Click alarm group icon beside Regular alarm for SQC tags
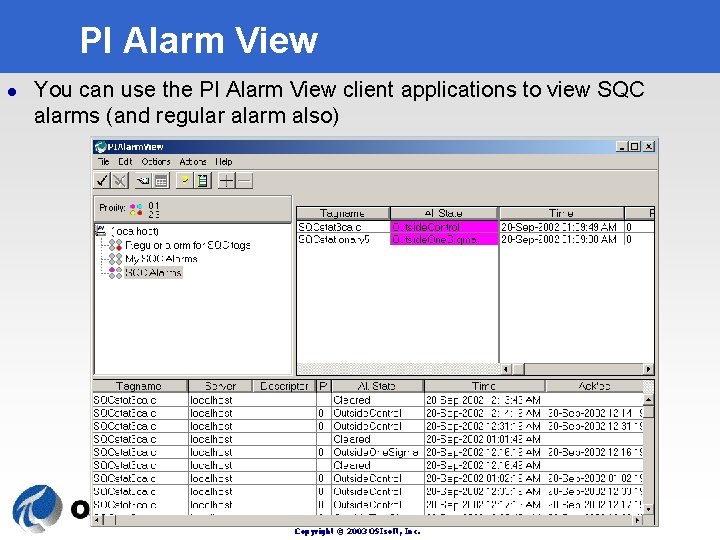Viewport: 720px width, 540px height. pyautogui.click(x=115, y=245)
